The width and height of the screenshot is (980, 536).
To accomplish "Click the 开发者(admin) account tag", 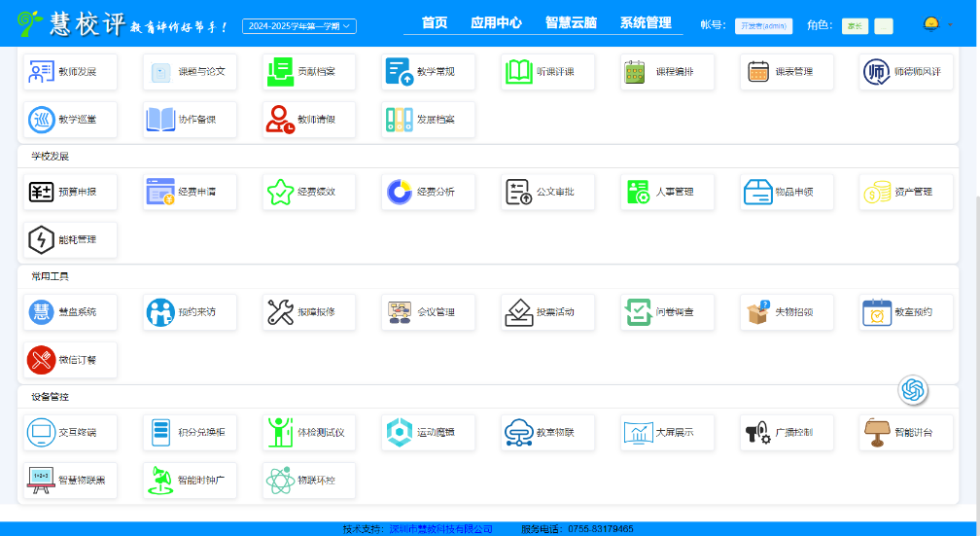I will (x=764, y=25).
